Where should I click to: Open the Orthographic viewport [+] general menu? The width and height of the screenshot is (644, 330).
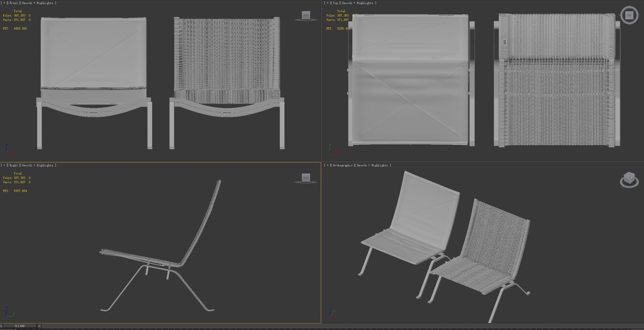click(x=327, y=166)
